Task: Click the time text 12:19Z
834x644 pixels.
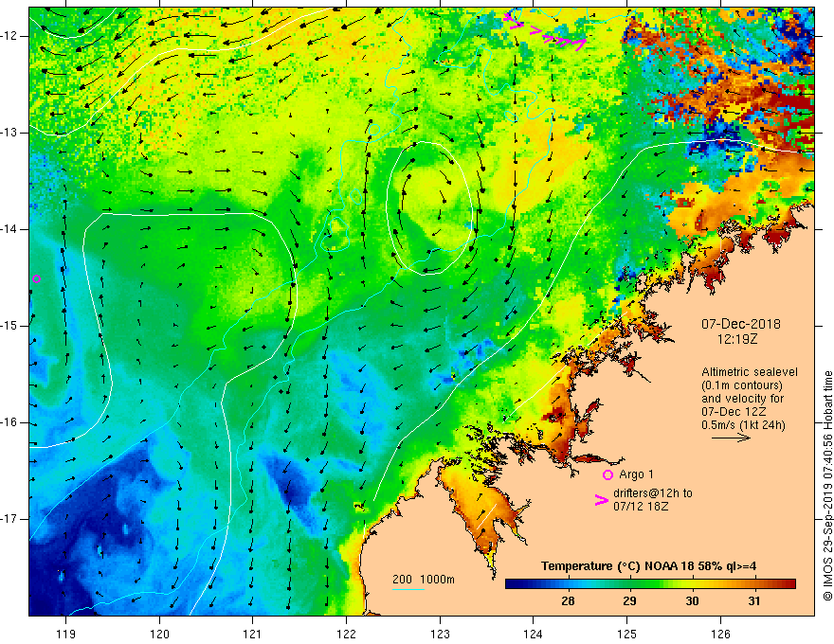Action: click(x=736, y=339)
